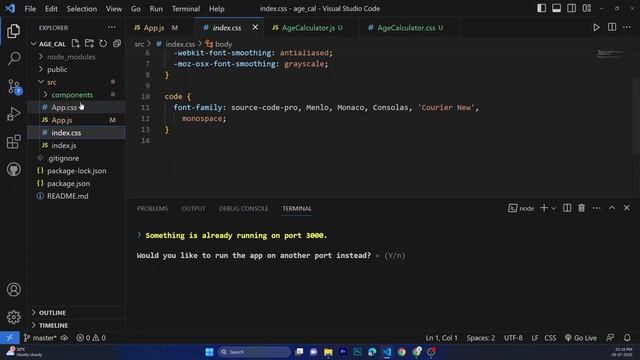Open Source Control view with badge
640x360 pixels.
[14, 87]
